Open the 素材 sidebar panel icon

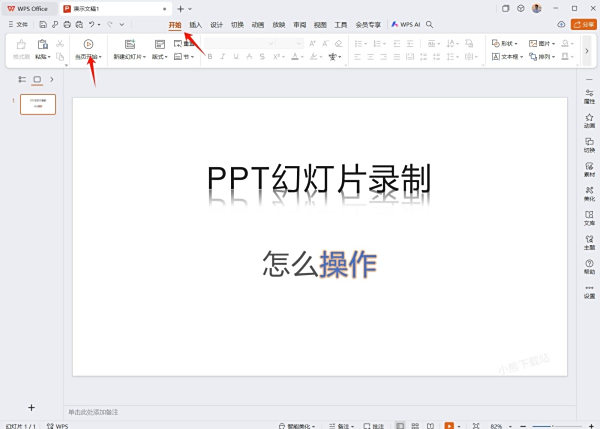click(x=589, y=170)
